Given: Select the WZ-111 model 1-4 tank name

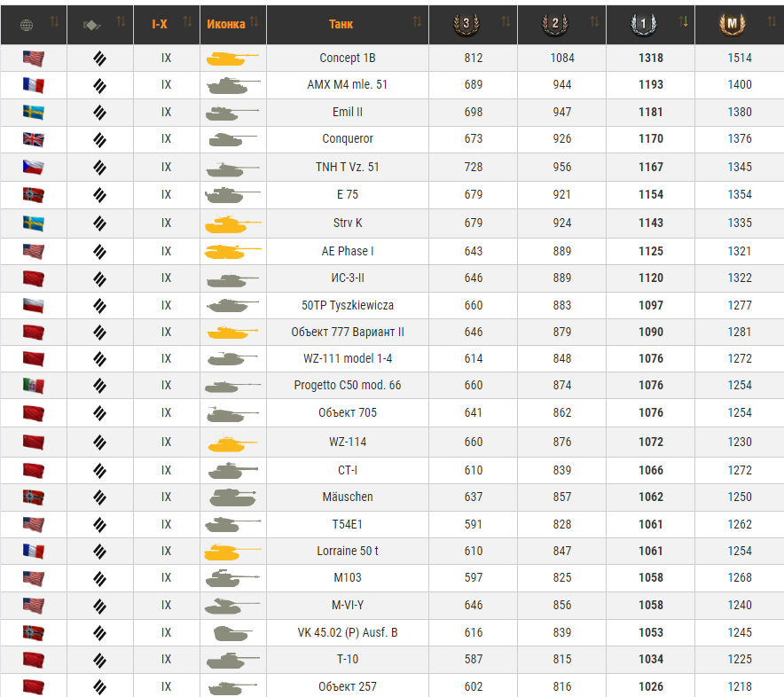Looking at the screenshot, I should coord(348,358).
